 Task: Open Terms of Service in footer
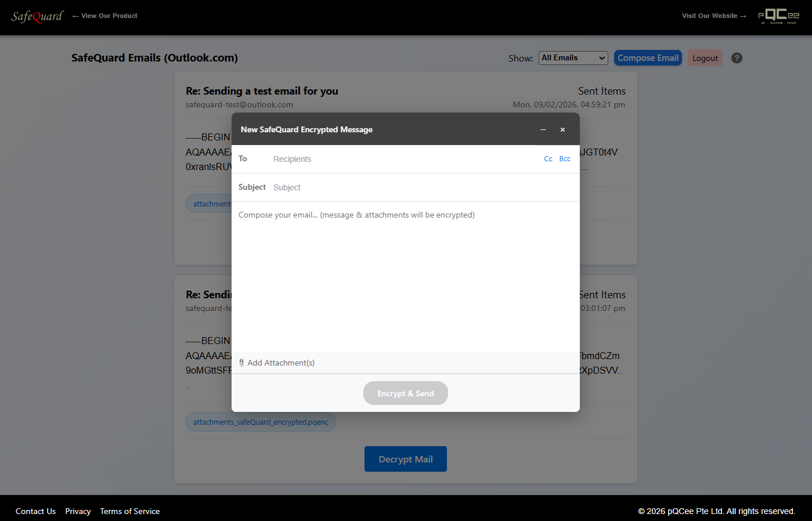(x=129, y=511)
